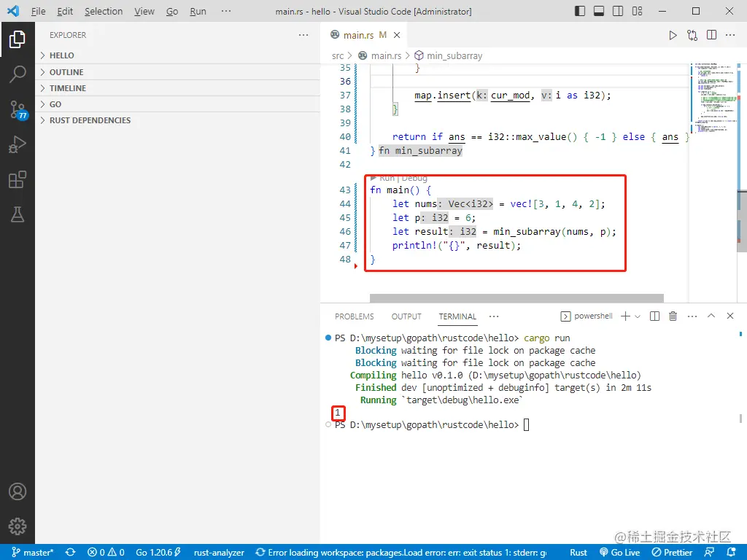Open the Go menu
Screen dimensions: 747x560
click(x=172, y=12)
